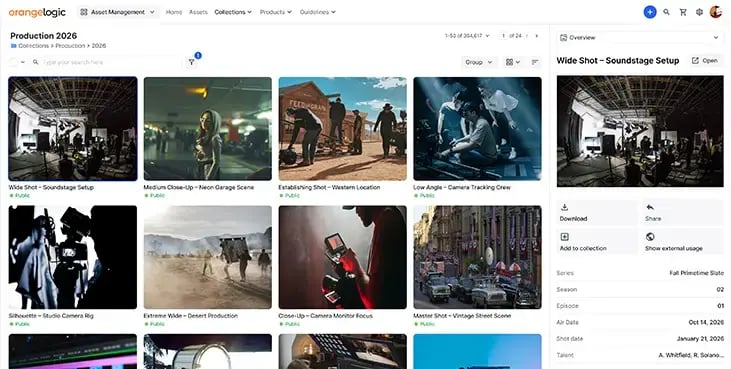The width and height of the screenshot is (731, 369).
Task: Click the search magnifier in collection search
Action: 35,62
